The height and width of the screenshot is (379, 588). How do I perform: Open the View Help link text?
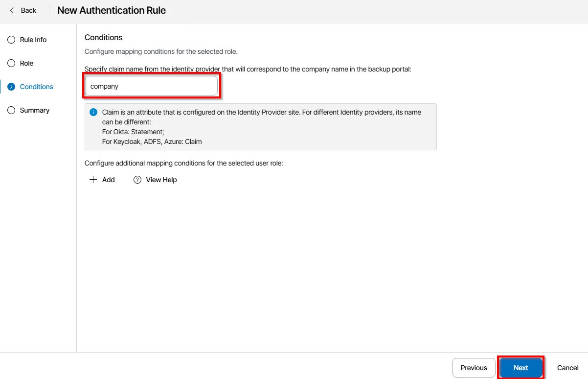tap(161, 180)
